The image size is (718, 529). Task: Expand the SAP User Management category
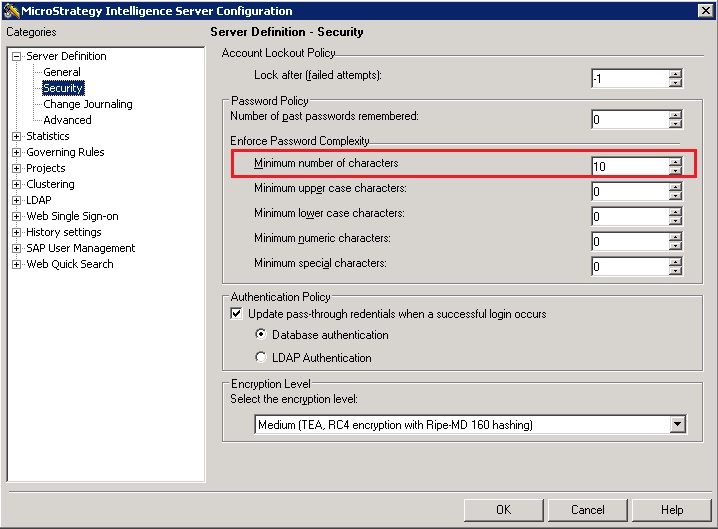pos(16,249)
